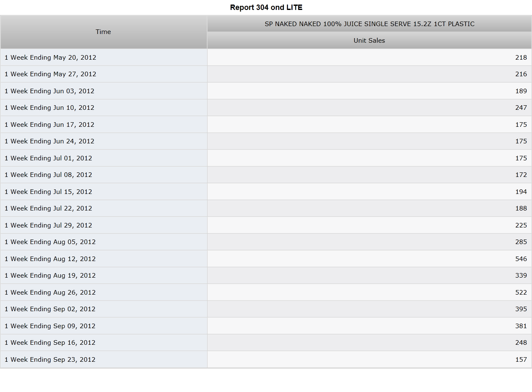Click unit sales value 395

coord(521,309)
